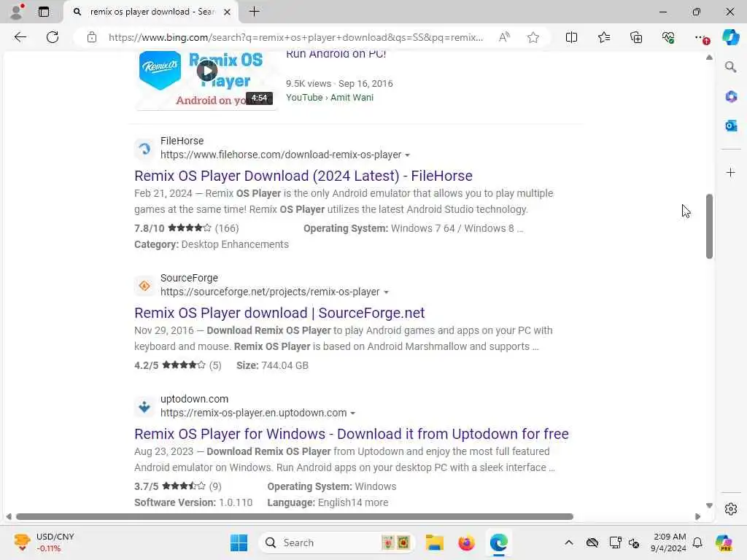Screen dimensions: 747x560
Task: View site information lock icon
Action: [91, 37]
